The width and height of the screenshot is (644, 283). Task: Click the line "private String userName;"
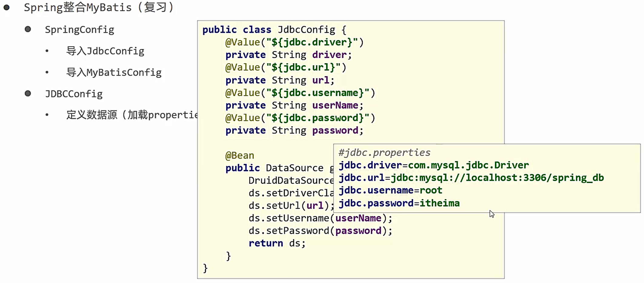point(294,105)
